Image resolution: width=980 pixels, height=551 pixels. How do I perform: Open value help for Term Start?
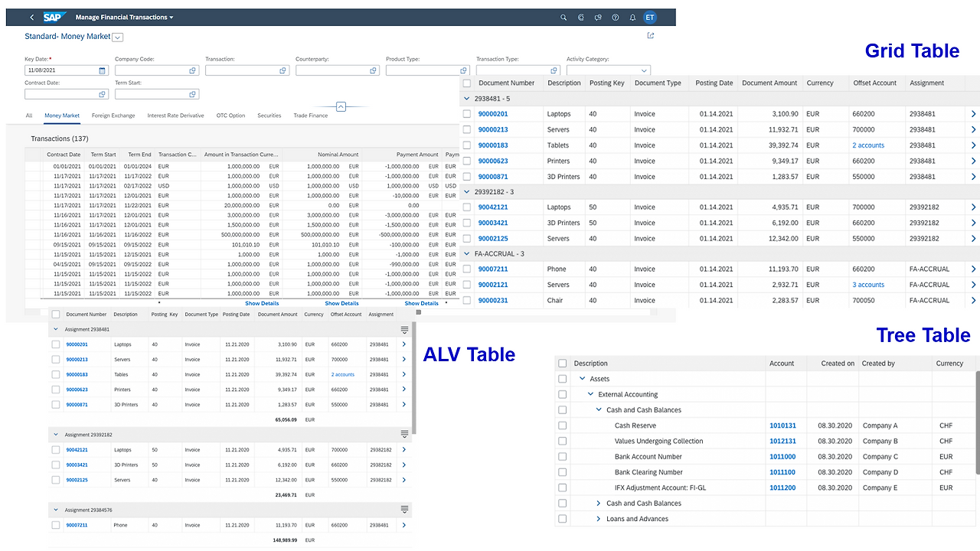(193, 94)
